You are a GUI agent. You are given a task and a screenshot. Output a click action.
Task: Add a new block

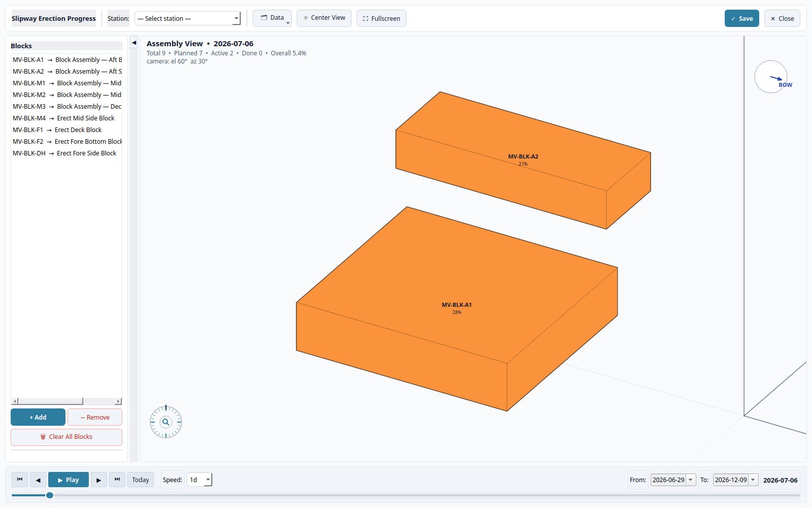pos(38,417)
